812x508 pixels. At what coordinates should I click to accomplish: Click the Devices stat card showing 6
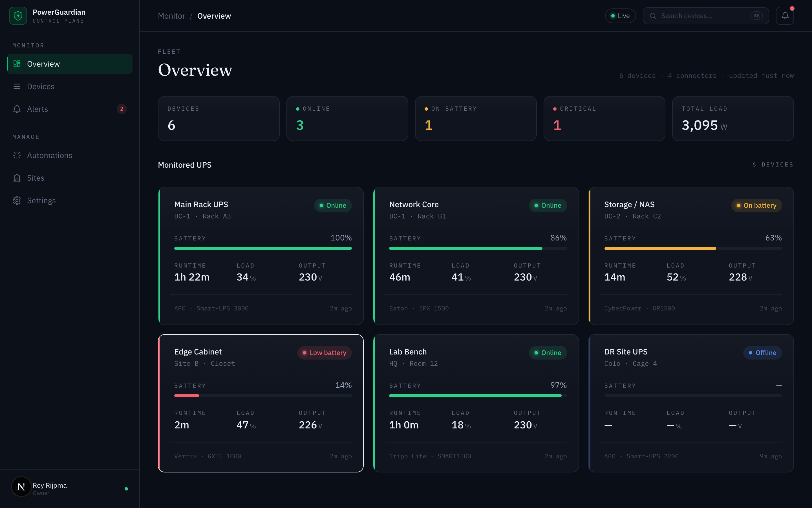pyautogui.click(x=219, y=119)
